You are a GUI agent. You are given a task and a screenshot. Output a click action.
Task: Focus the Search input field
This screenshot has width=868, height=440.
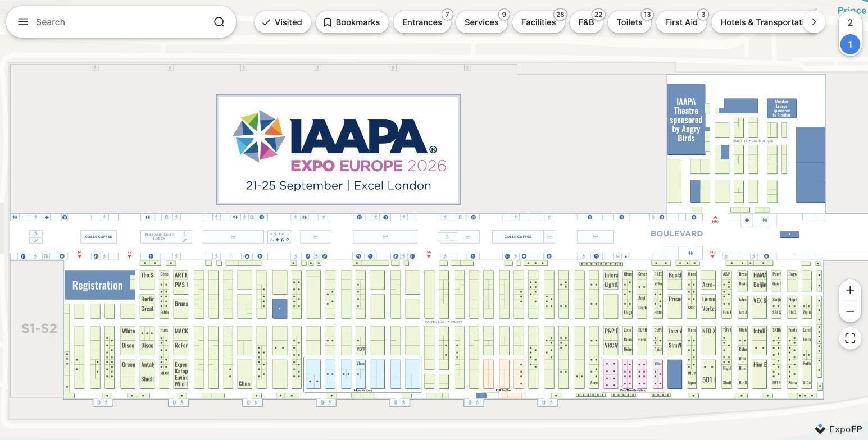121,22
